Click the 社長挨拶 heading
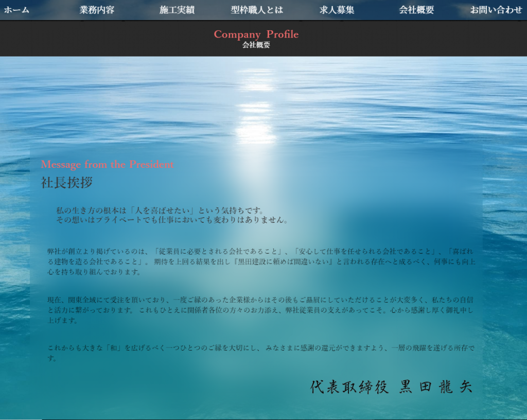This screenshot has width=527, height=420. [67, 182]
